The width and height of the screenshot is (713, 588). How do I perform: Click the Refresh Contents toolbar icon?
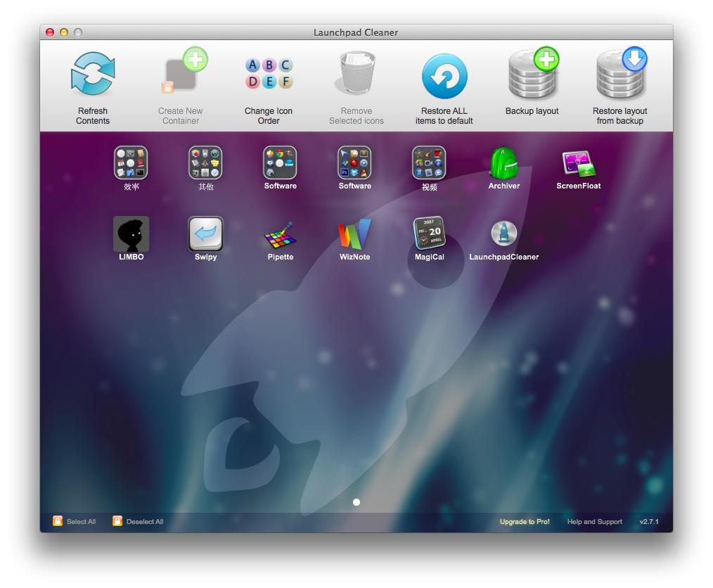pos(93,74)
